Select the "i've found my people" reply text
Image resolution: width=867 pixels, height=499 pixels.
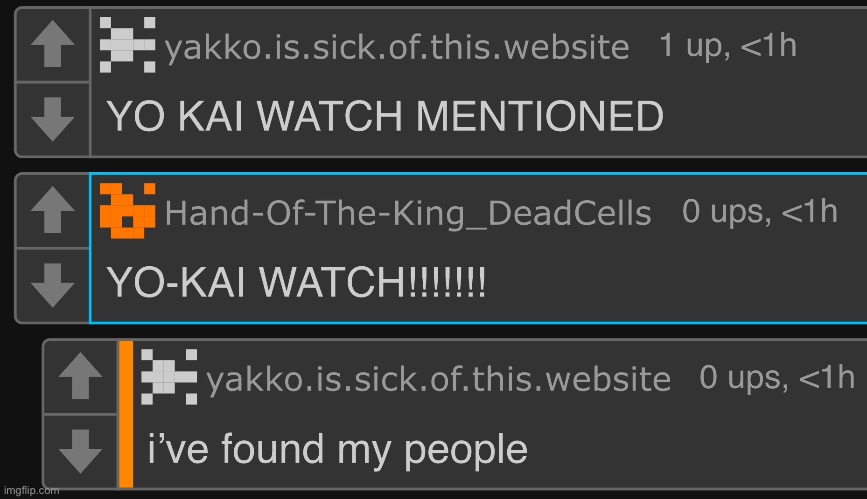(338, 449)
